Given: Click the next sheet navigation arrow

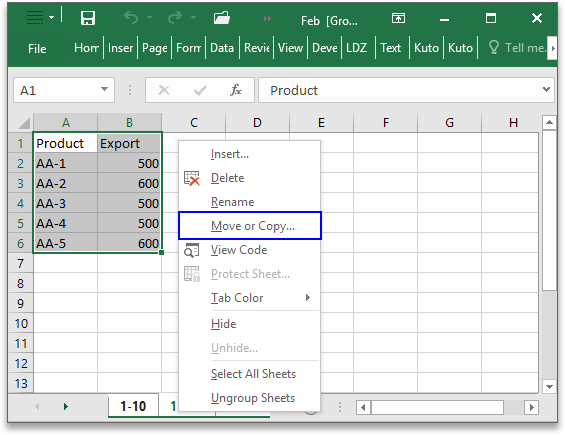Looking at the screenshot, I should (66, 407).
